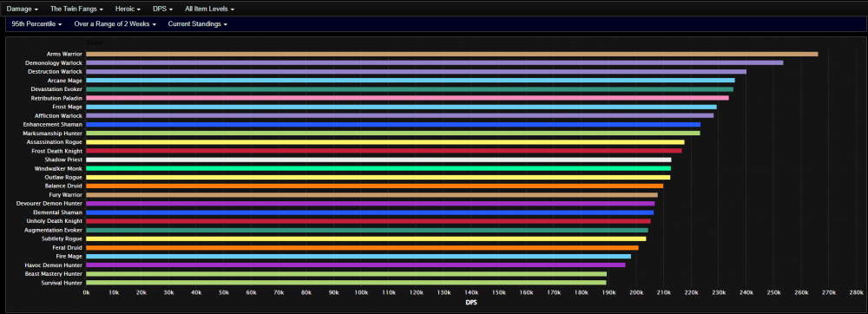
Task: Open the Over a Range of 2 Weeks dropdown
Action: (115, 24)
